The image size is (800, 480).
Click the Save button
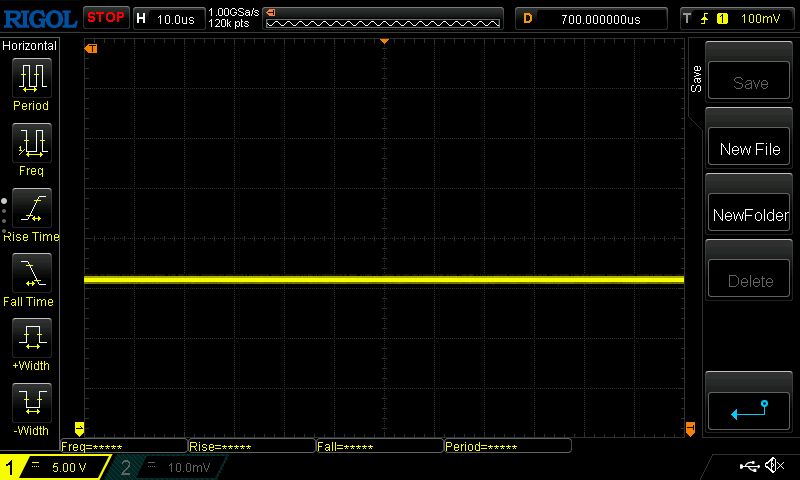coord(749,80)
